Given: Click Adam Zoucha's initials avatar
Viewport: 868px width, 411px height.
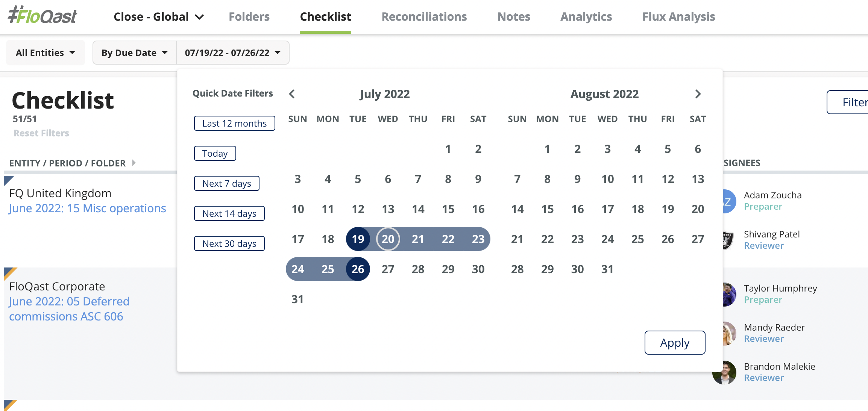Looking at the screenshot, I should (x=730, y=201).
